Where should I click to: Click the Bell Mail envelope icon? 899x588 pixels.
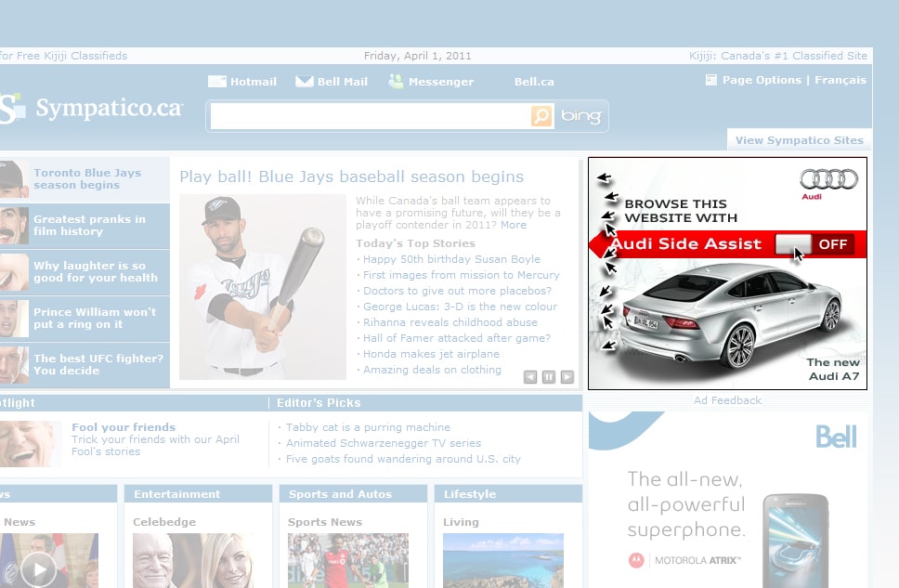(x=305, y=82)
